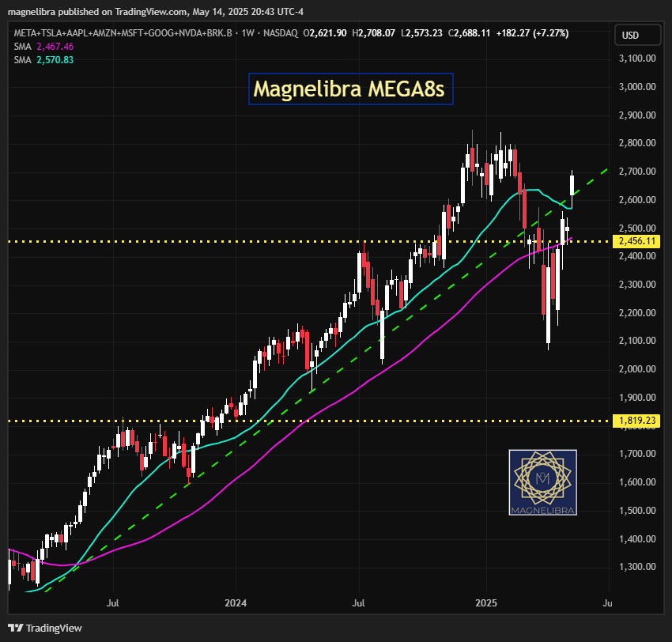Click the 1,900.00 price axis label
672x642 pixels.
pyautogui.click(x=637, y=397)
